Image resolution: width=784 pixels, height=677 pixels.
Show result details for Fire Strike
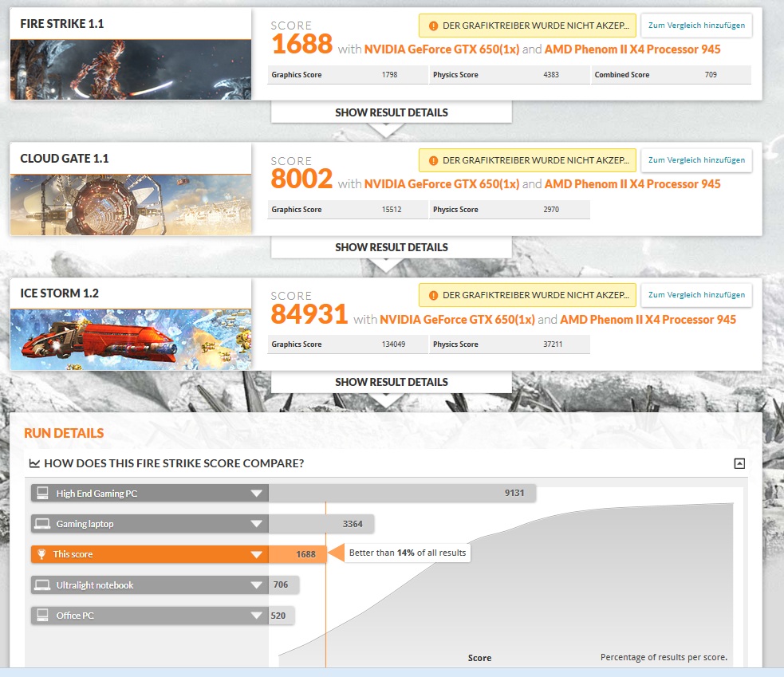coord(391,112)
